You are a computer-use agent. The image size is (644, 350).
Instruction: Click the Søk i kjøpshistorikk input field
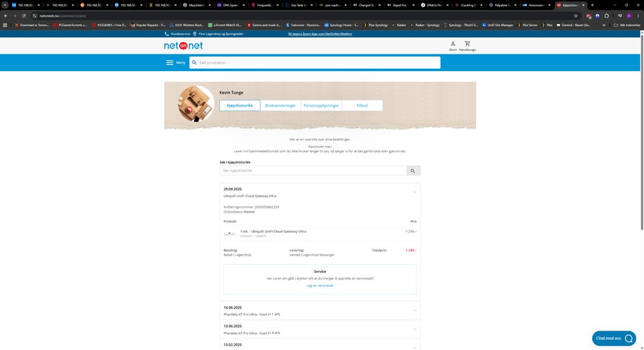[x=313, y=171]
